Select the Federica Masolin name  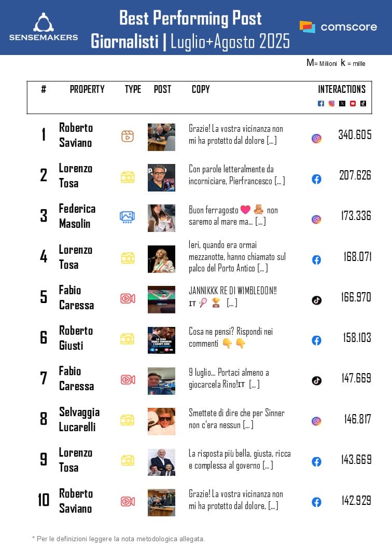click(77, 216)
